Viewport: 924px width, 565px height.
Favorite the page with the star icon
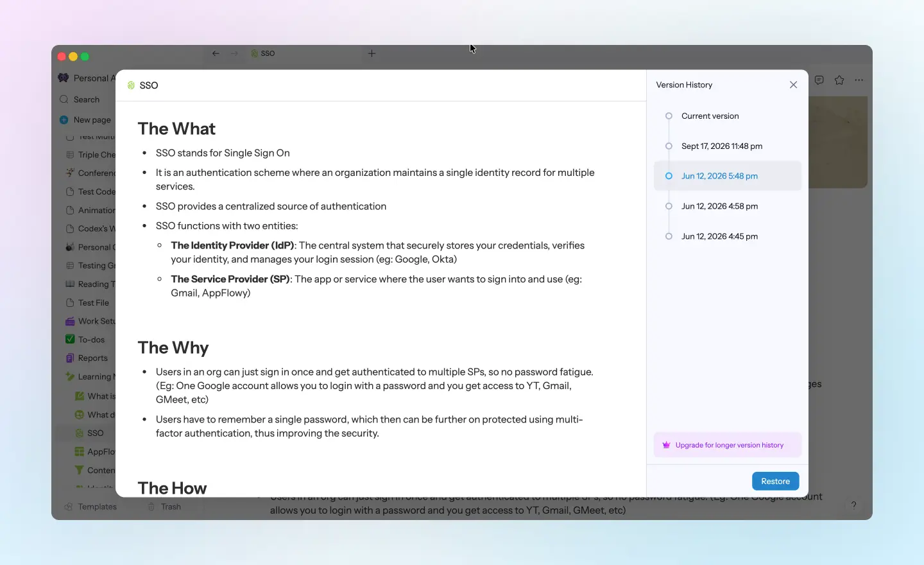839,80
